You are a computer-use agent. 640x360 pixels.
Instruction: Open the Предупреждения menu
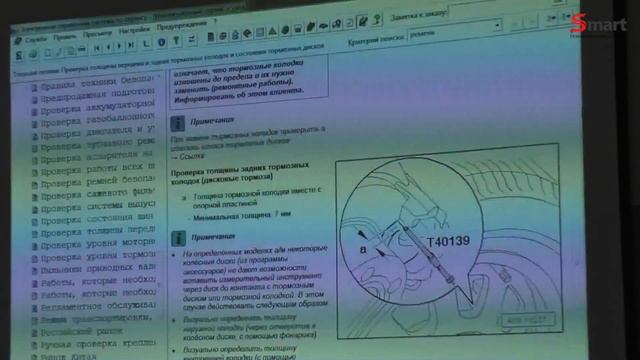pyautogui.click(x=182, y=26)
